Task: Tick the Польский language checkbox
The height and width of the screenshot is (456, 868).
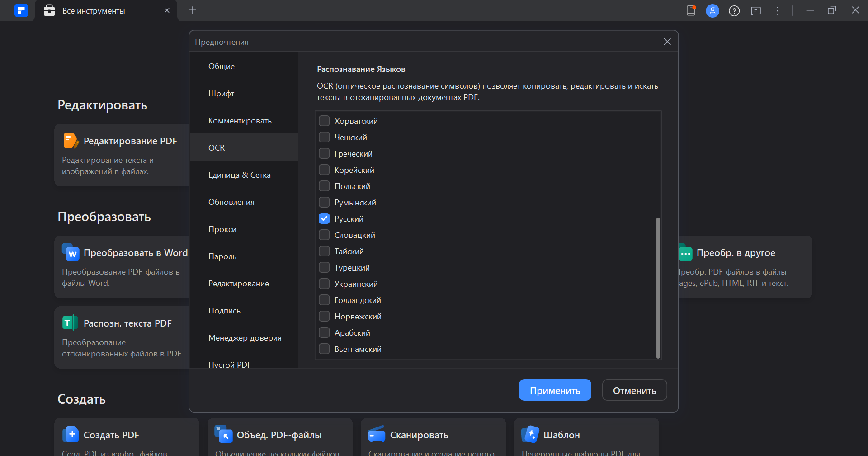Action: pos(324,186)
